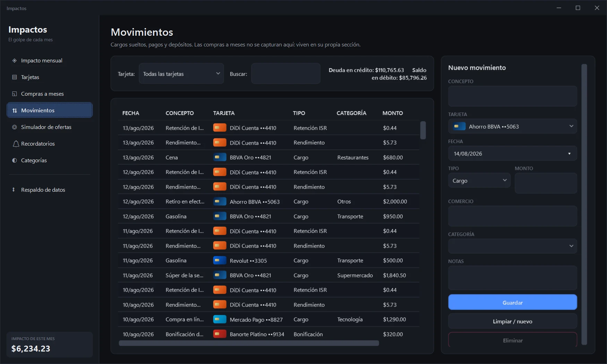Open the Categoría dropdown in new movement form

pos(512,246)
